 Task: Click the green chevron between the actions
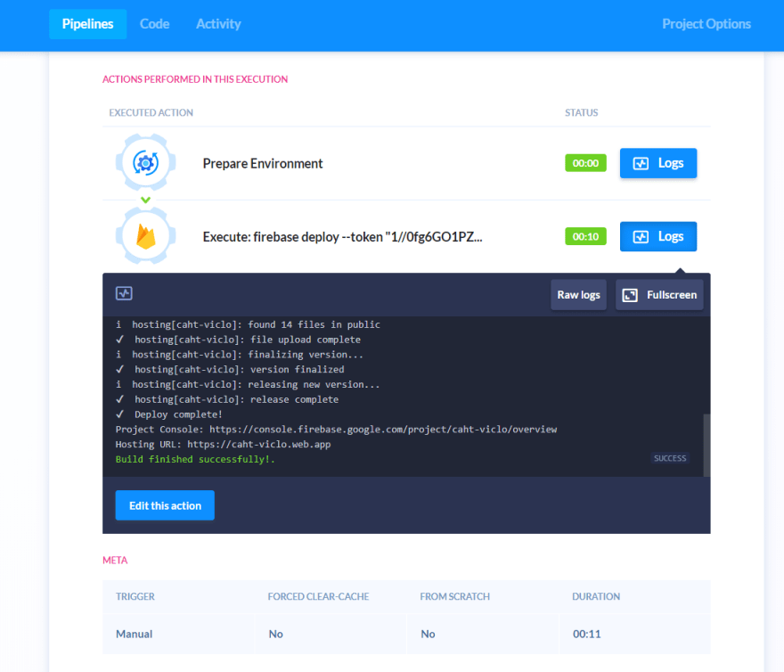pos(145,201)
